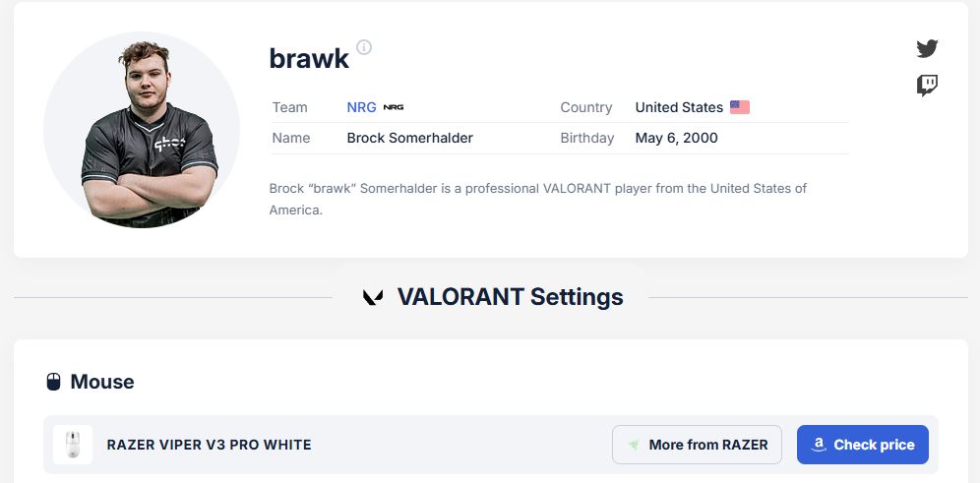Open brawk's Twitter profile icon
980x483 pixels.
tap(927, 48)
